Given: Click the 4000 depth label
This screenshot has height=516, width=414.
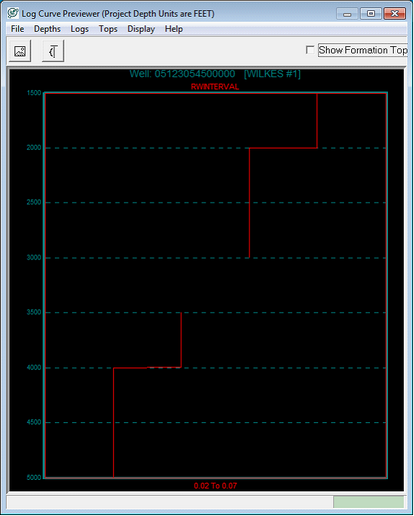Looking at the screenshot, I should [x=34, y=367].
